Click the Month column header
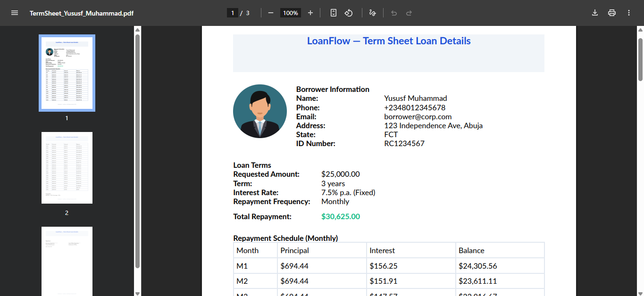The height and width of the screenshot is (296, 644). pyautogui.click(x=248, y=250)
